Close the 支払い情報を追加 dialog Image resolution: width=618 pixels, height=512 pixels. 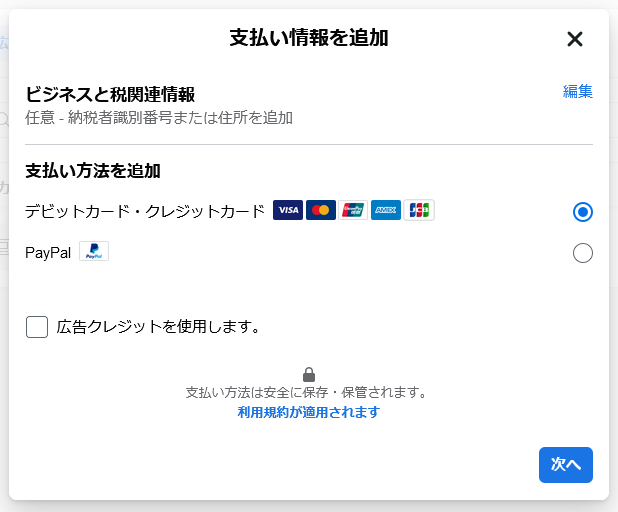575,39
